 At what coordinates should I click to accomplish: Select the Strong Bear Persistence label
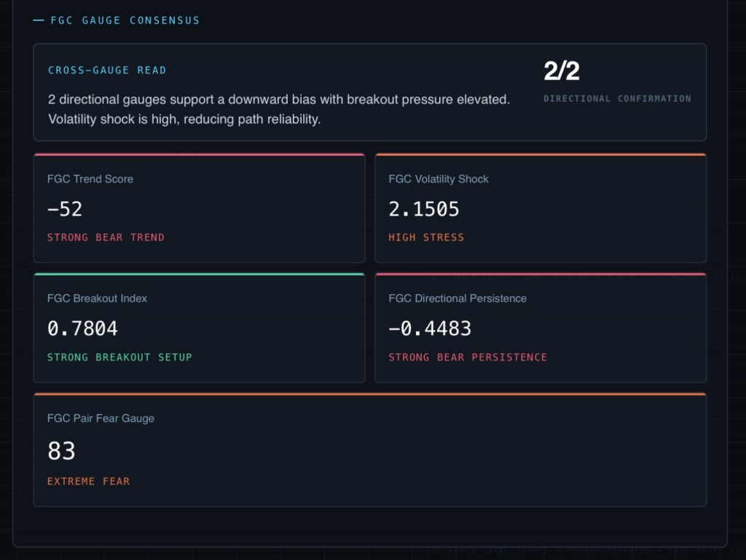468,357
